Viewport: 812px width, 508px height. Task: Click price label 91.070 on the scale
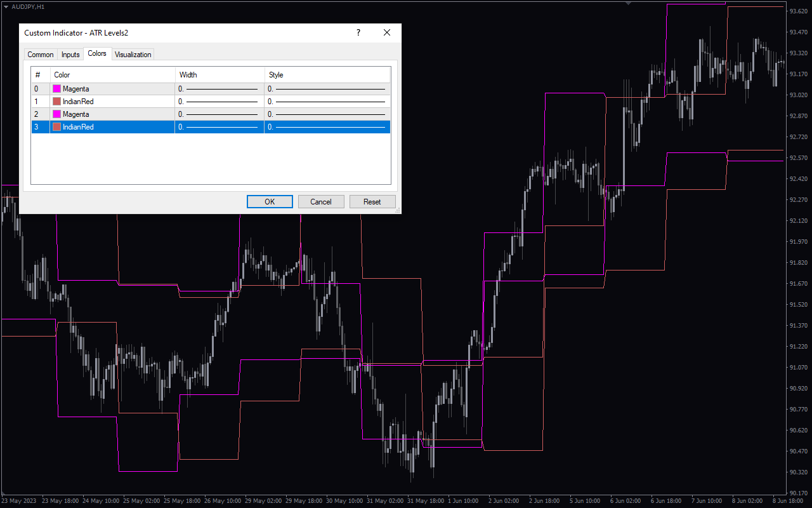[798, 367]
